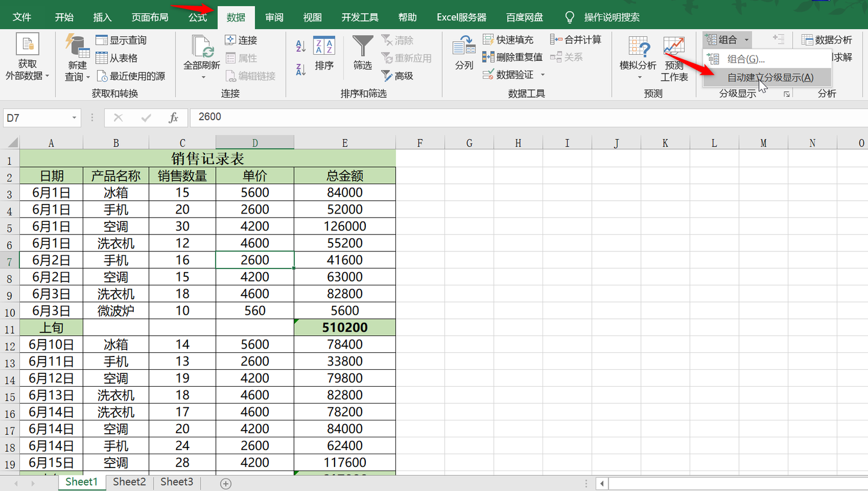868x491 pixels.
Task: Toggle the 筛选 filter funnel
Action: 362,52
